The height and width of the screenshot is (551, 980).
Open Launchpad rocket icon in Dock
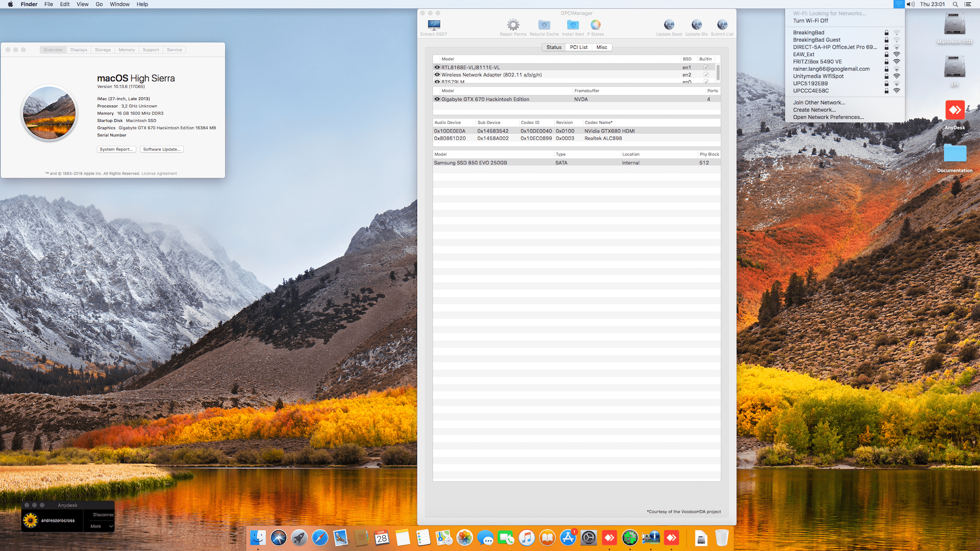pyautogui.click(x=299, y=538)
